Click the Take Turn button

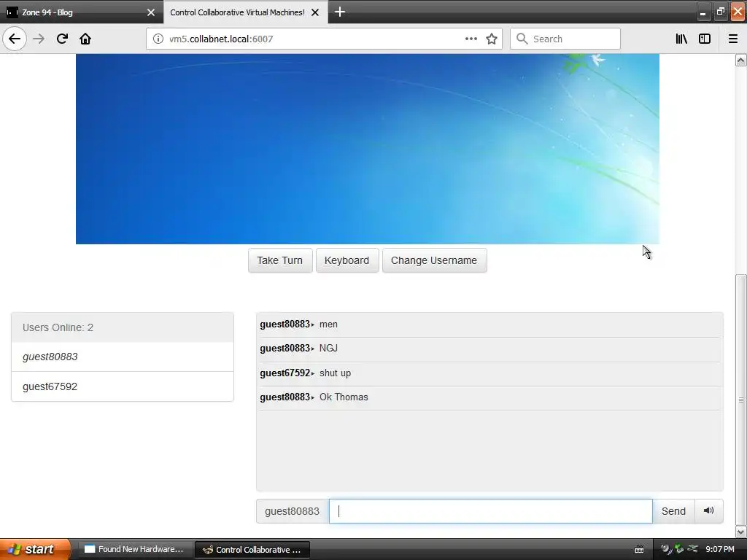point(280,260)
